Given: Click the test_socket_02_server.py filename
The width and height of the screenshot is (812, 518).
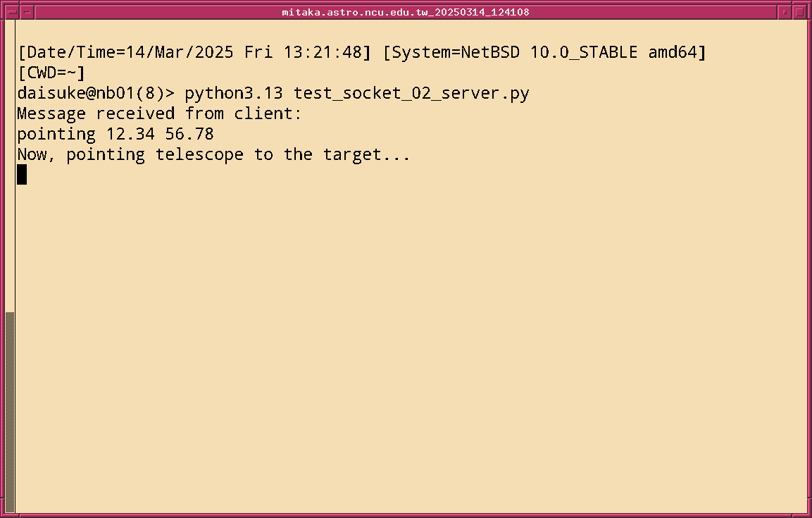Looking at the screenshot, I should (411, 94).
